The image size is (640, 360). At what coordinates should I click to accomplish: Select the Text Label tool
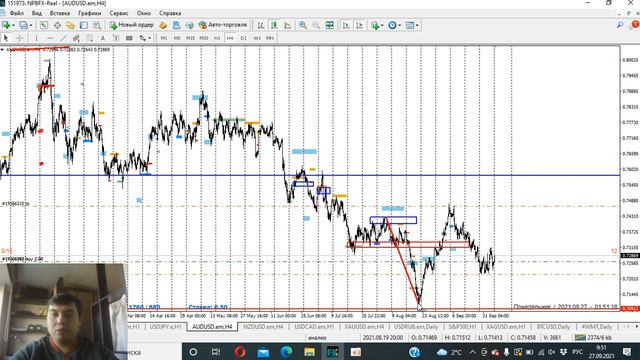[x=116, y=38]
